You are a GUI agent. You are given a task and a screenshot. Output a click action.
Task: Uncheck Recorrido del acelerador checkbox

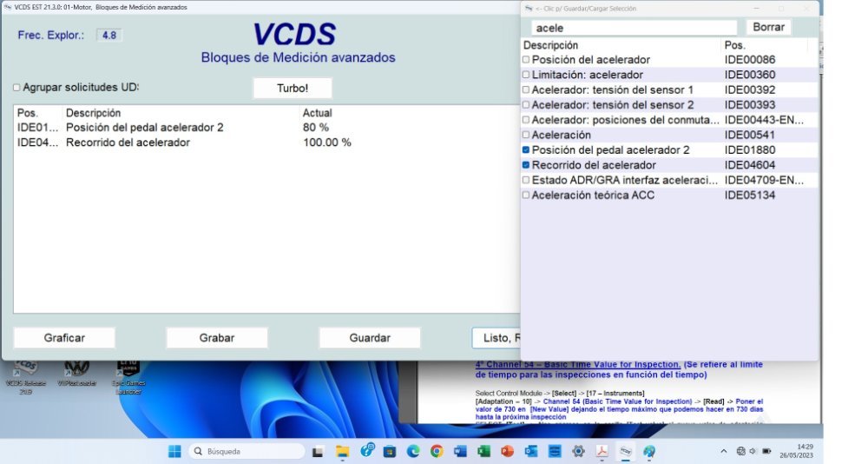tap(526, 164)
